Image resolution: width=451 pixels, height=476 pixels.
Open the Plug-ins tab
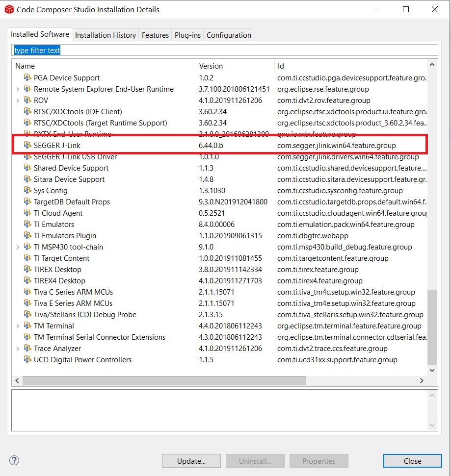coord(186,35)
